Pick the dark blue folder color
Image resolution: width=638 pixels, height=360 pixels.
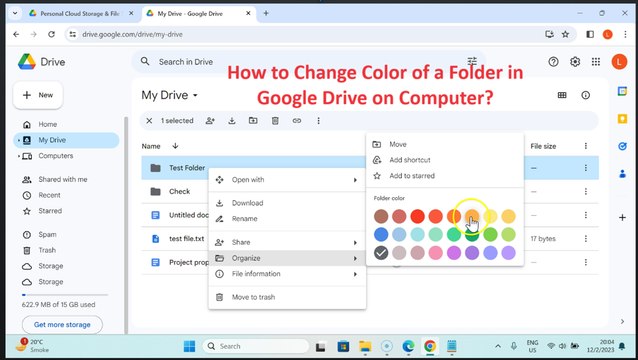[x=381, y=235]
